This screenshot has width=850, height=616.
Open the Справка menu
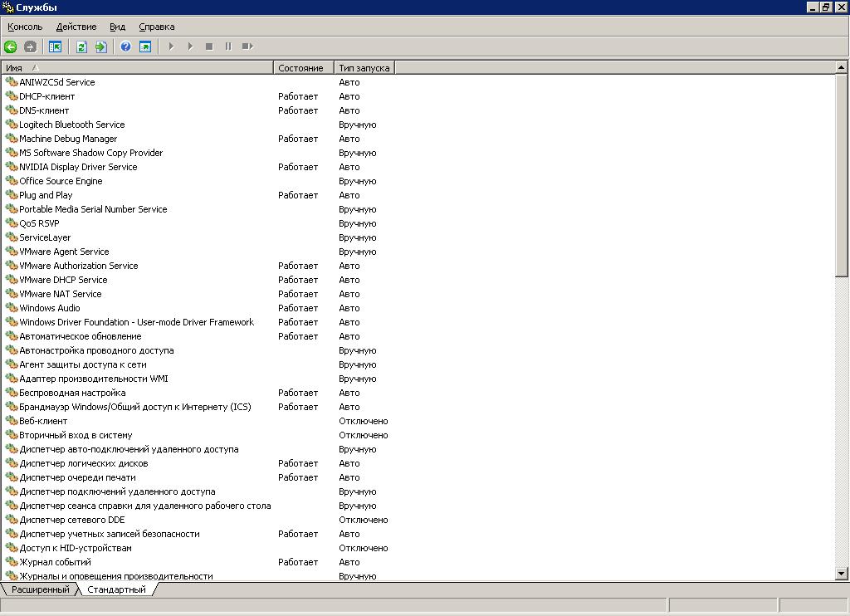(157, 27)
